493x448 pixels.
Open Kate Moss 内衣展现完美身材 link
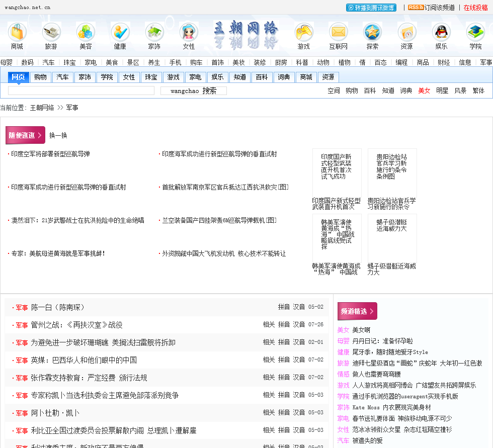pyautogui.click(x=391, y=407)
